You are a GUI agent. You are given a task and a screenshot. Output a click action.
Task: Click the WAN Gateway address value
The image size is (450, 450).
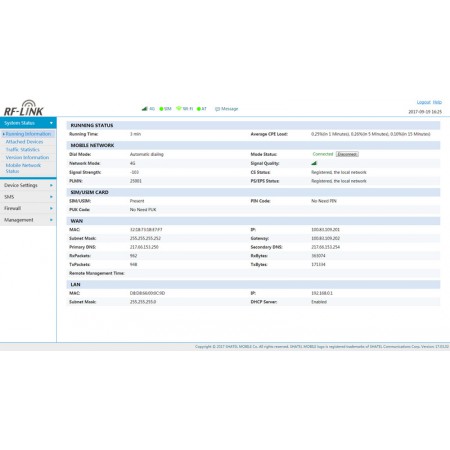coord(325,238)
